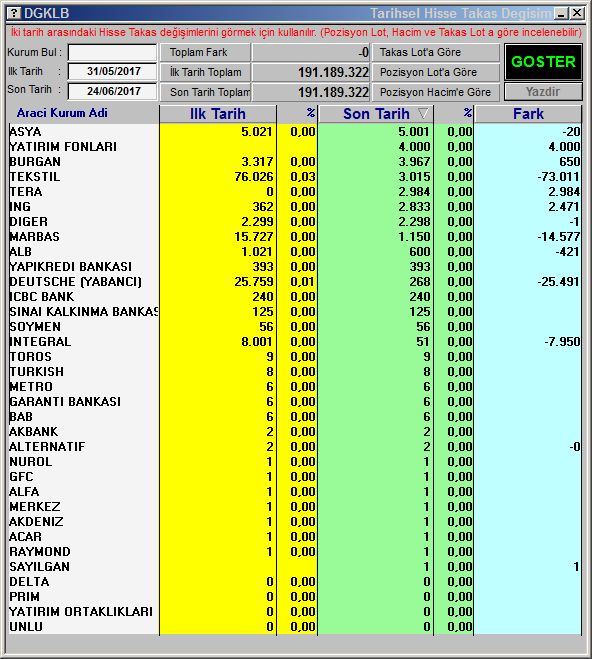Select the DEUTSCHE (YABANCI) row

point(295,282)
